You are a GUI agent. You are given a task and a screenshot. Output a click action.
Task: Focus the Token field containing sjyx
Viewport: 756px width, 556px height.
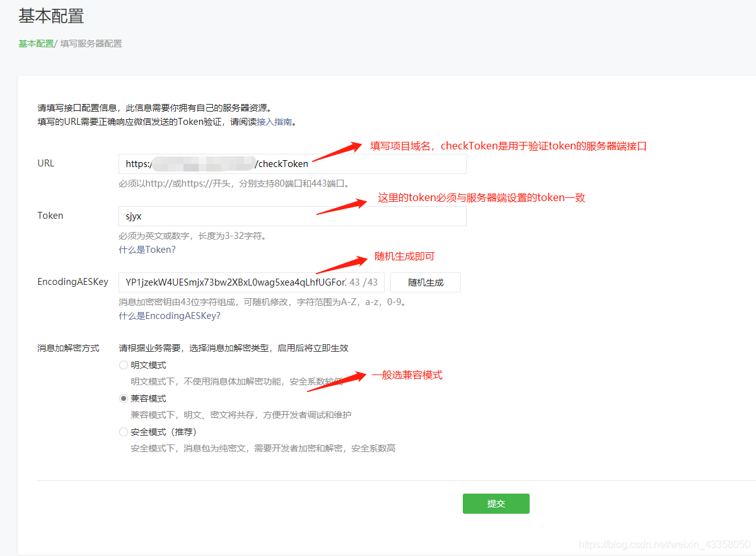point(292,216)
